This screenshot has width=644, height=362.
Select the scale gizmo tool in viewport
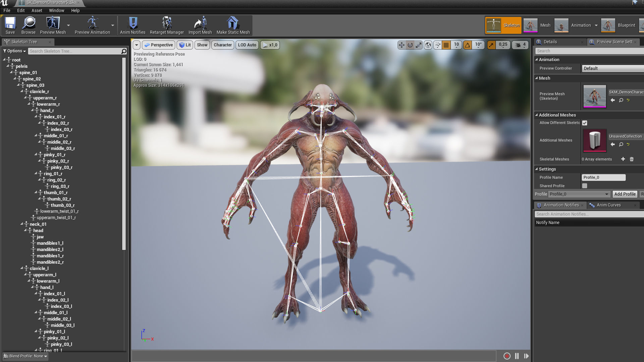[419, 45]
